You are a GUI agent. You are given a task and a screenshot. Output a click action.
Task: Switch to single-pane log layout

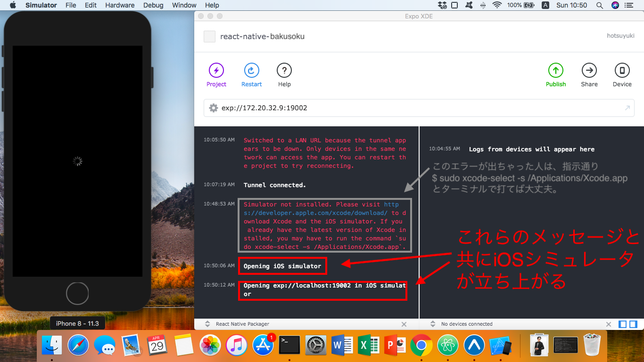point(623,324)
